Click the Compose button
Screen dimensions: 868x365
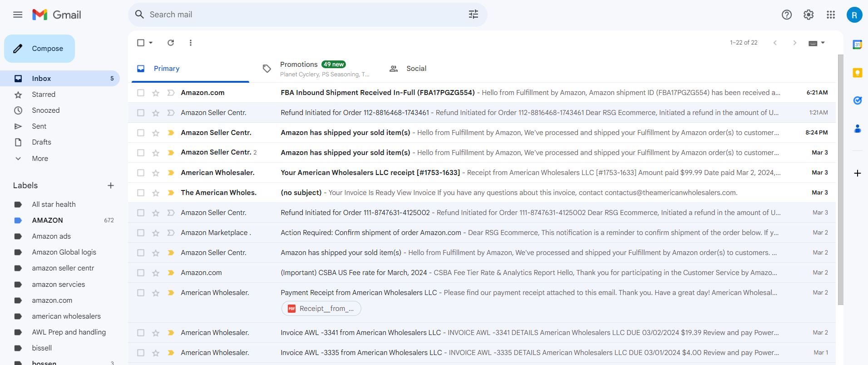pyautogui.click(x=39, y=49)
